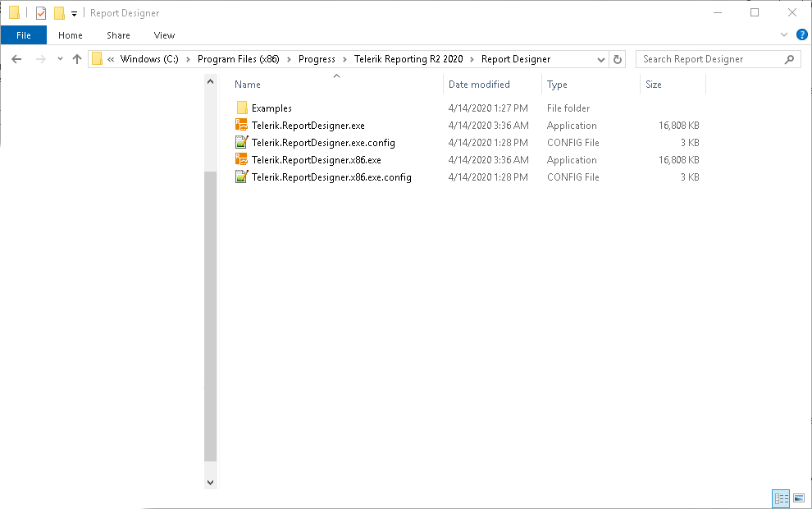Switch to the Home ribbon tab
The height and width of the screenshot is (509, 812).
point(71,35)
